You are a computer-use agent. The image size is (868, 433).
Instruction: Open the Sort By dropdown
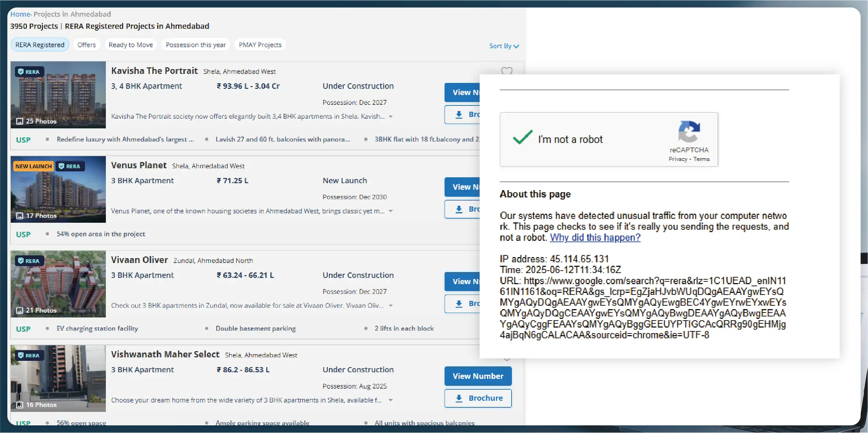coord(504,46)
